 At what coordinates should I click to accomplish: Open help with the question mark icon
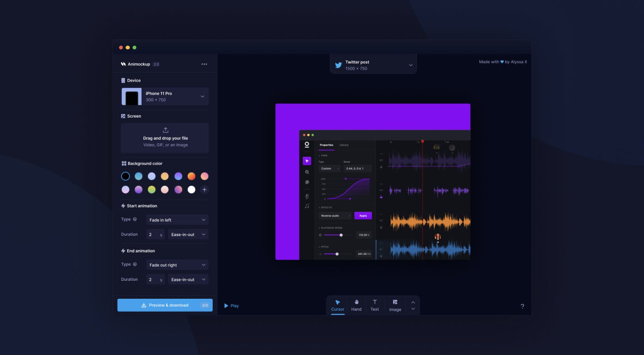(x=522, y=306)
